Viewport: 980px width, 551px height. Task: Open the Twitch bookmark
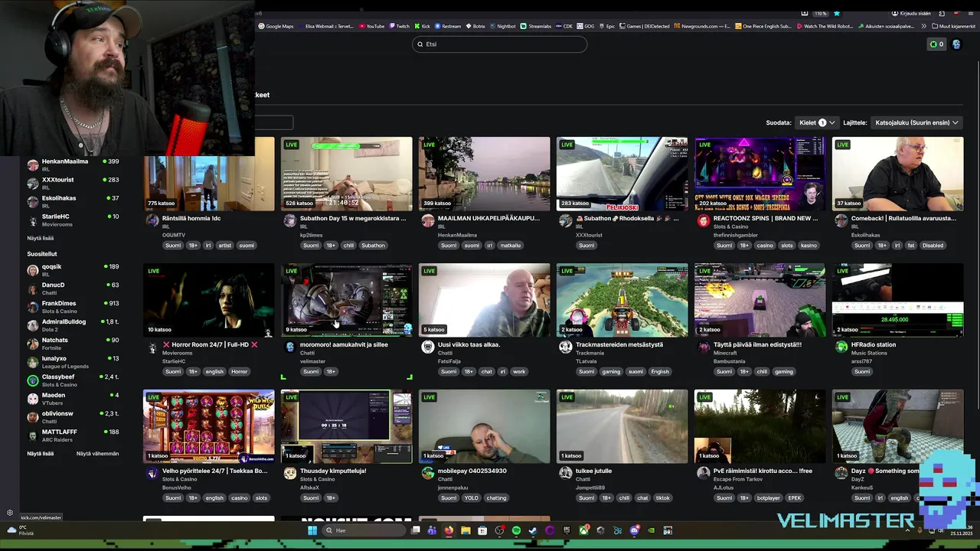pyautogui.click(x=399, y=26)
